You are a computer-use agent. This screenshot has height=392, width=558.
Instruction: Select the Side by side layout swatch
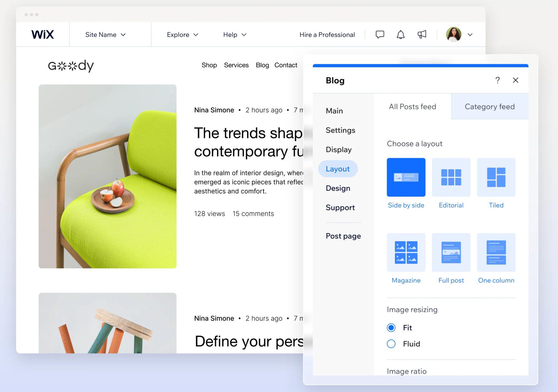(406, 177)
